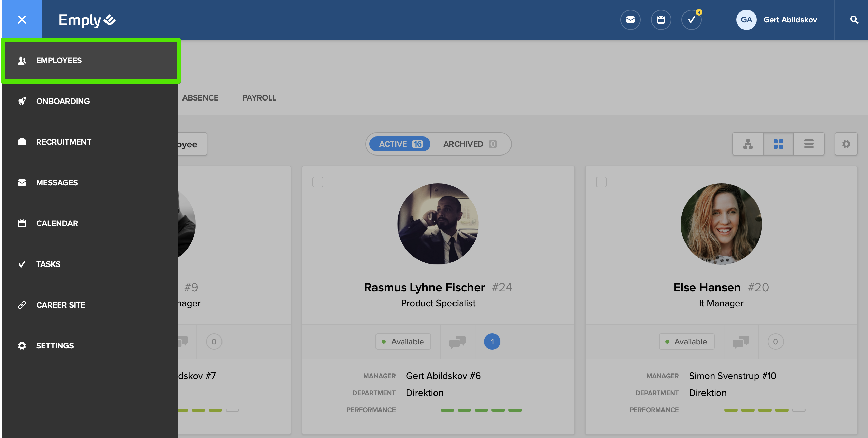Open comments for Rasmus Lyhne Fischer
The height and width of the screenshot is (438, 868).
pos(457,342)
